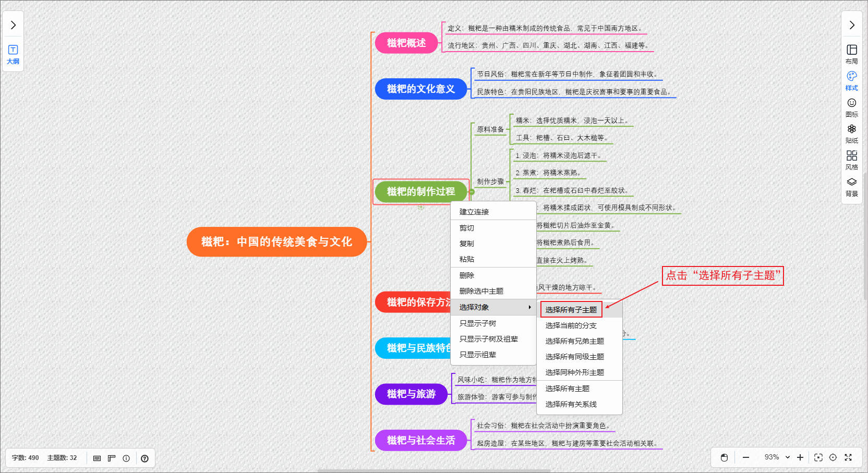Open the 大纲 outline panel
Screen dimensions: 868x473
[x=13, y=54]
